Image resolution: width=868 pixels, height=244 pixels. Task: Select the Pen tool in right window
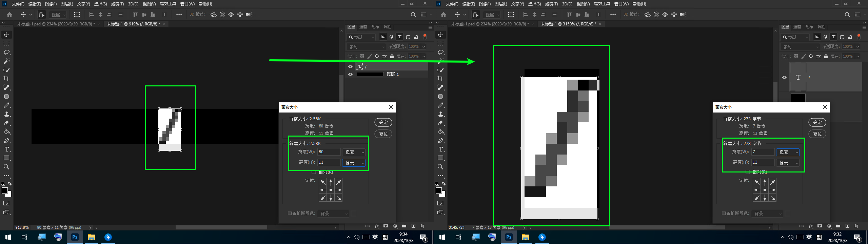tap(440, 140)
